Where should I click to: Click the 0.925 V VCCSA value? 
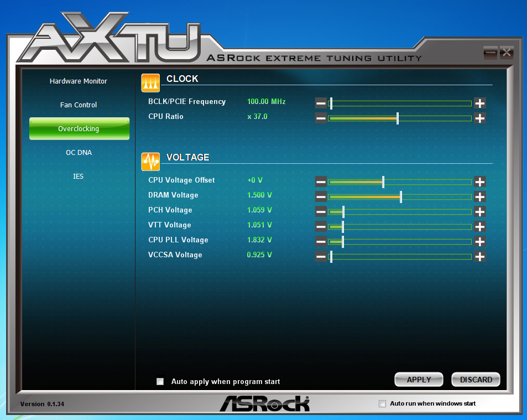click(259, 255)
